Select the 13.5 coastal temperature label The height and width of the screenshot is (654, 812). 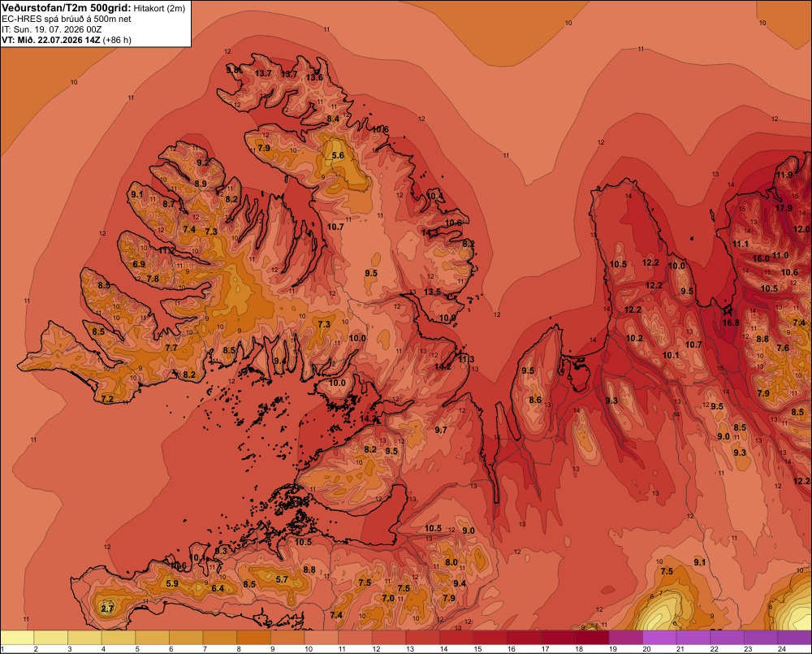tap(432, 292)
